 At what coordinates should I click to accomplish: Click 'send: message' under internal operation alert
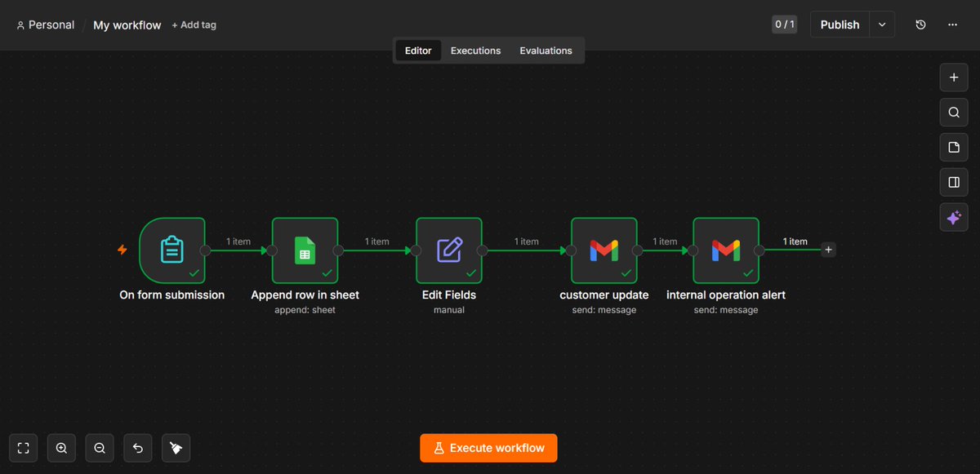tap(726, 310)
